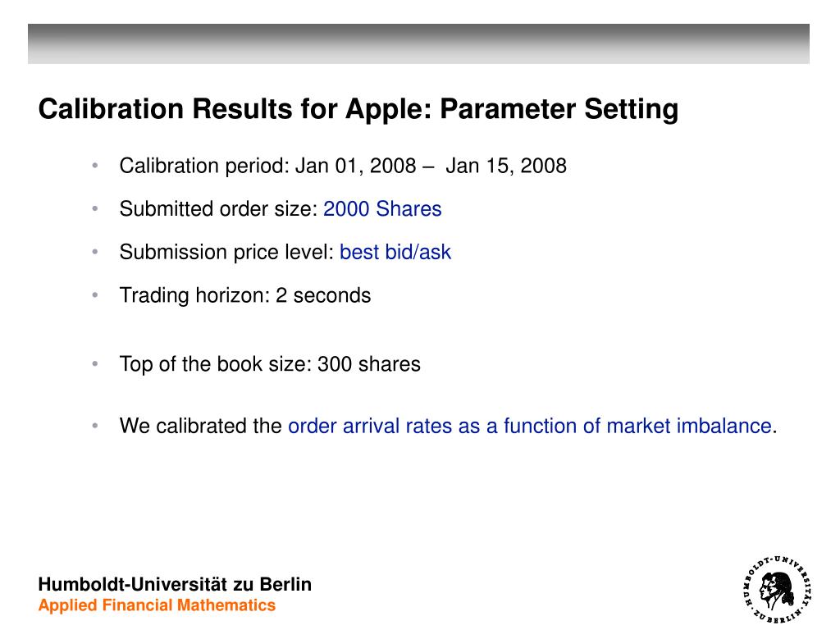Click the Humboldt University seal logo

tap(778, 589)
